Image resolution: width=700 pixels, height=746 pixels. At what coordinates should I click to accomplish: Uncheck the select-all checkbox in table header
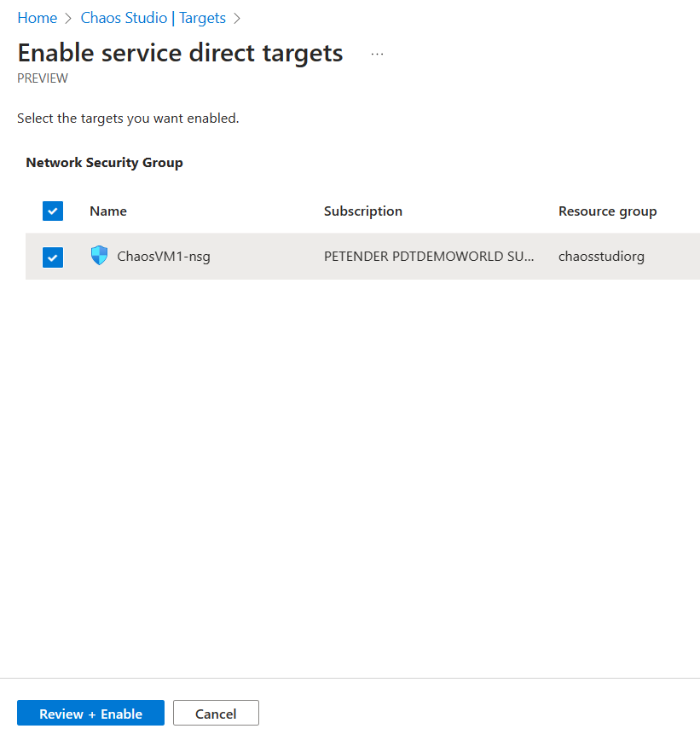coord(52,211)
